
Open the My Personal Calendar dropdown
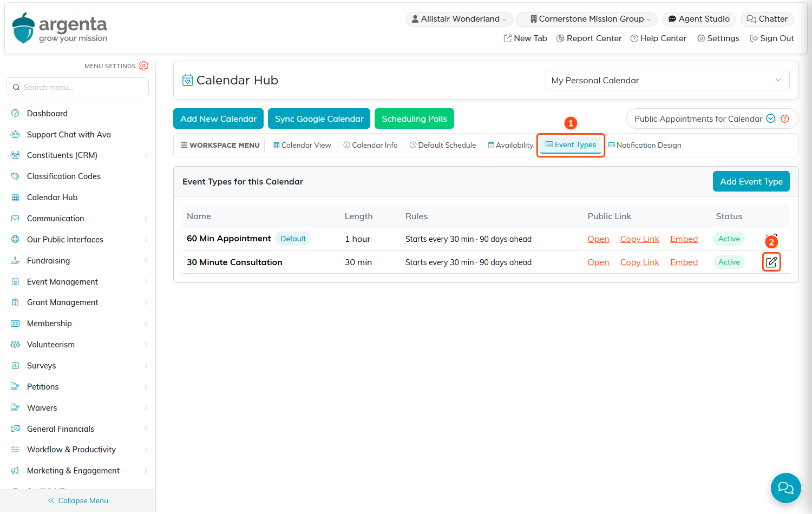point(667,80)
